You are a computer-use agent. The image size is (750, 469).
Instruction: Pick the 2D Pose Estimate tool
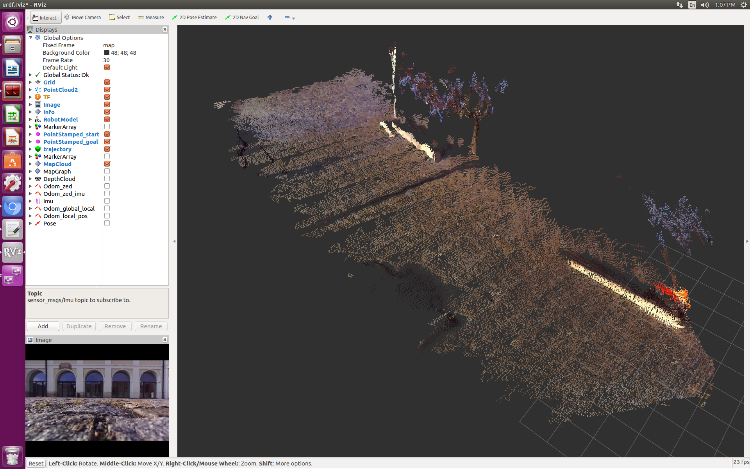pos(195,17)
